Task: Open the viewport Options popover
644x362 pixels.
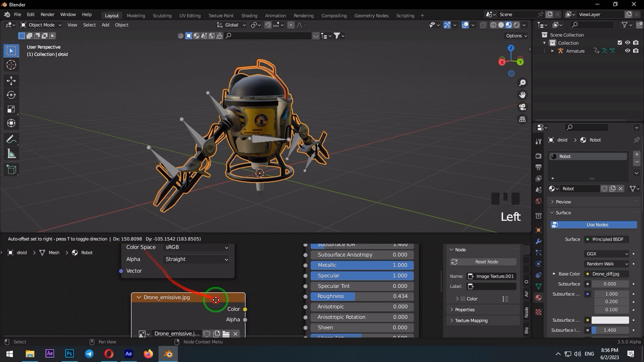Action: pos(516,36)
